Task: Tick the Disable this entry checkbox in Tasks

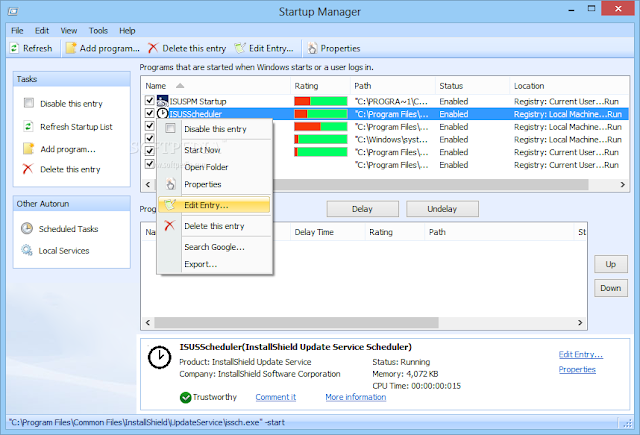Action: pos(29,102)
